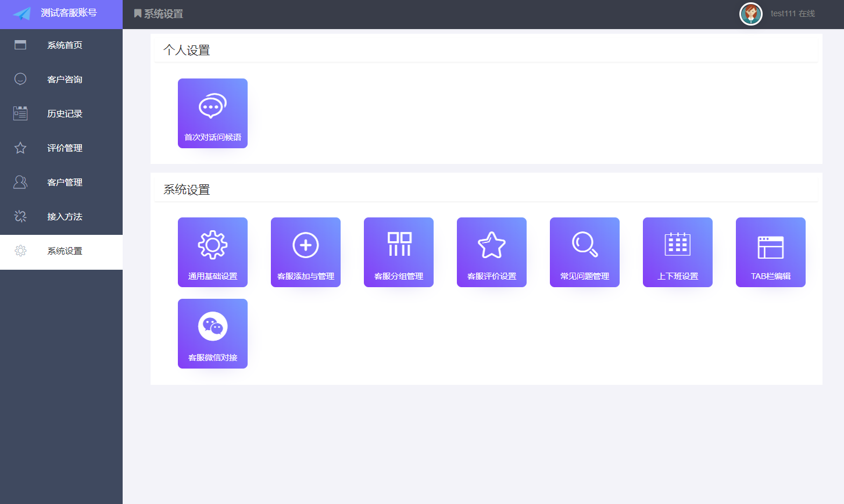The image size is (844, 504).
Task: Open the 客服微信对接 WeChat tile
Action: (x=213, y=334)
